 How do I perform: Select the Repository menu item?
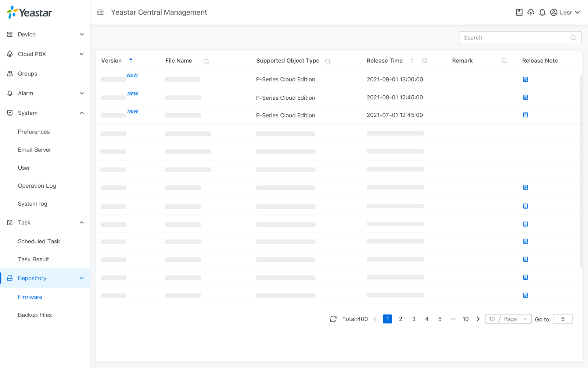point(45,278)
